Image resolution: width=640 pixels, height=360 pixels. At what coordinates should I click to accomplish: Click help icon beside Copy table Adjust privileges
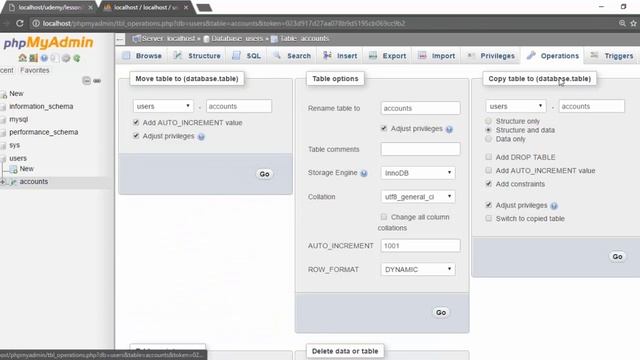[553, 206]
